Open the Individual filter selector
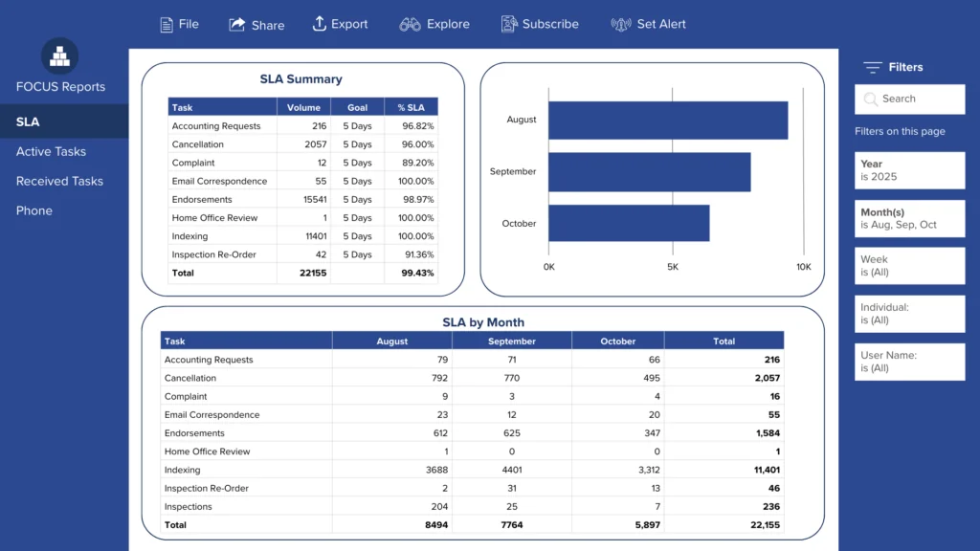 [909, 314]
